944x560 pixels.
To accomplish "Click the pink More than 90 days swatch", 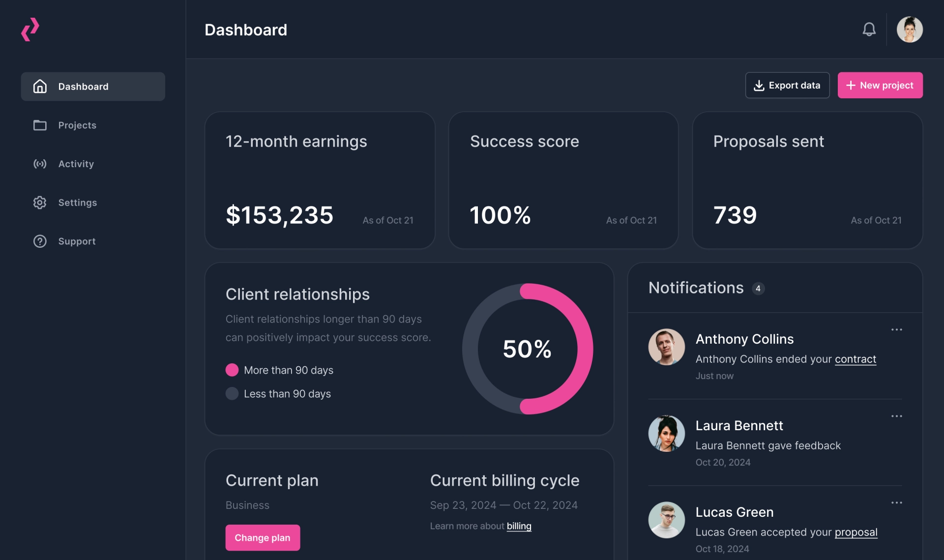I will 232,370.
